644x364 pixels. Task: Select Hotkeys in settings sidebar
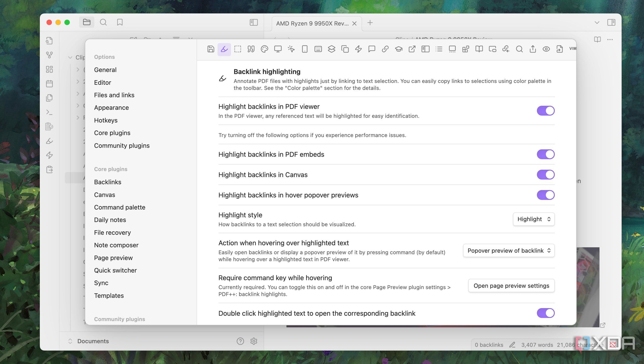click(106, 120)
